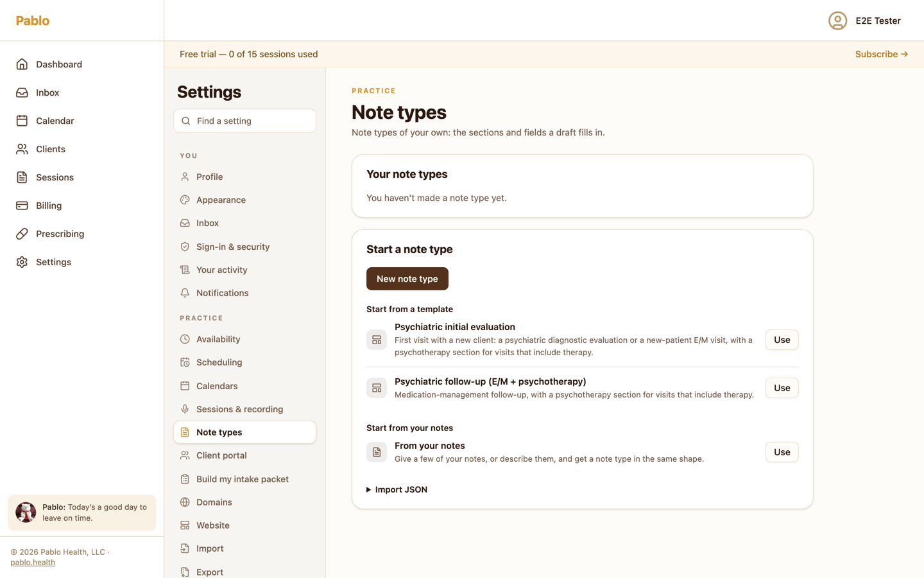Click the New note type button
The width and height of the screenshot is (924, 578).
tap(407, 279)
